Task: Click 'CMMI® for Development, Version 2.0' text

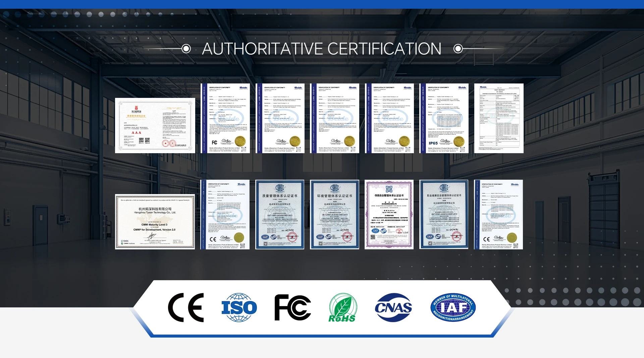Action: click(154, 230)
